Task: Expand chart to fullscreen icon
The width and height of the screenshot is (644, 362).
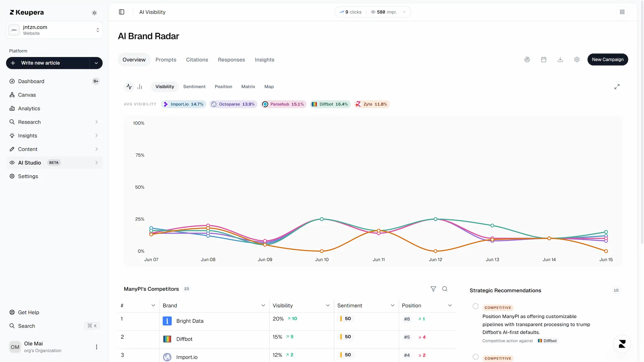Action: (x=617, y=86)
